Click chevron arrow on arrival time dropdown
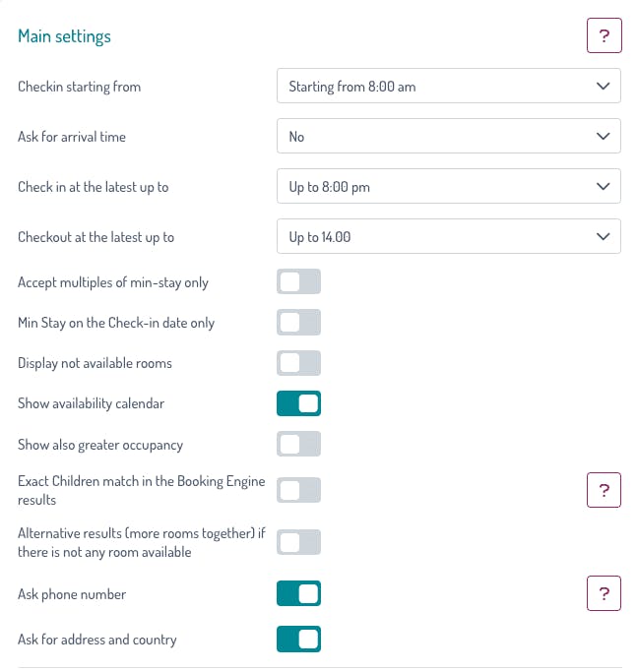This screenshot has width=637, height=672. point(604,137)
